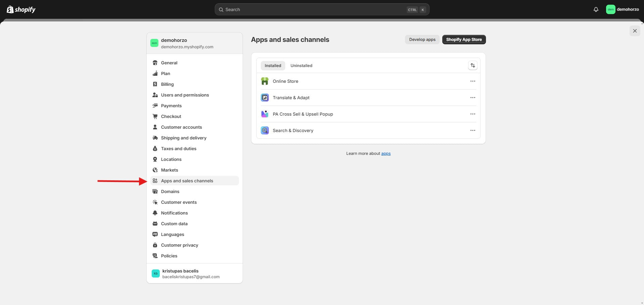Click the notification bell icon
Viewport: 644px width, 305px height.
[596, 9]
